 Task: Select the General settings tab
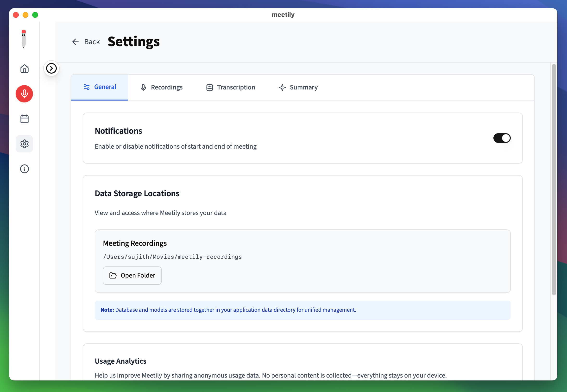100,87
